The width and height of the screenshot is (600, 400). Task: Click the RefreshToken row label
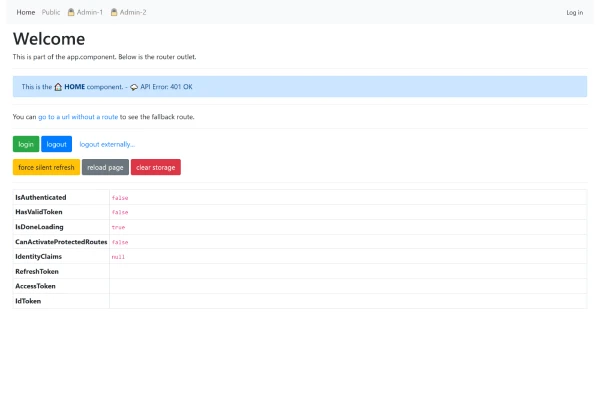tap(37, 271)
